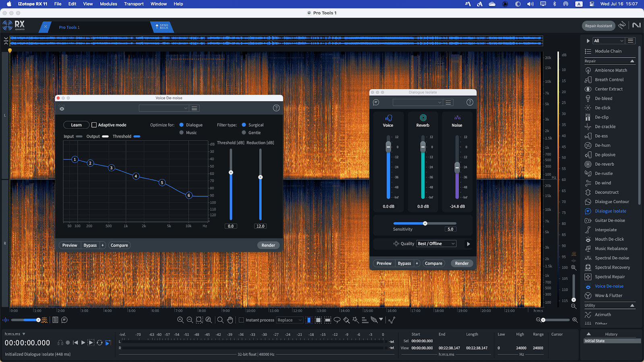Open the Modules menu
This screenshot has height=362, width=644.
[x=108, y=4]
